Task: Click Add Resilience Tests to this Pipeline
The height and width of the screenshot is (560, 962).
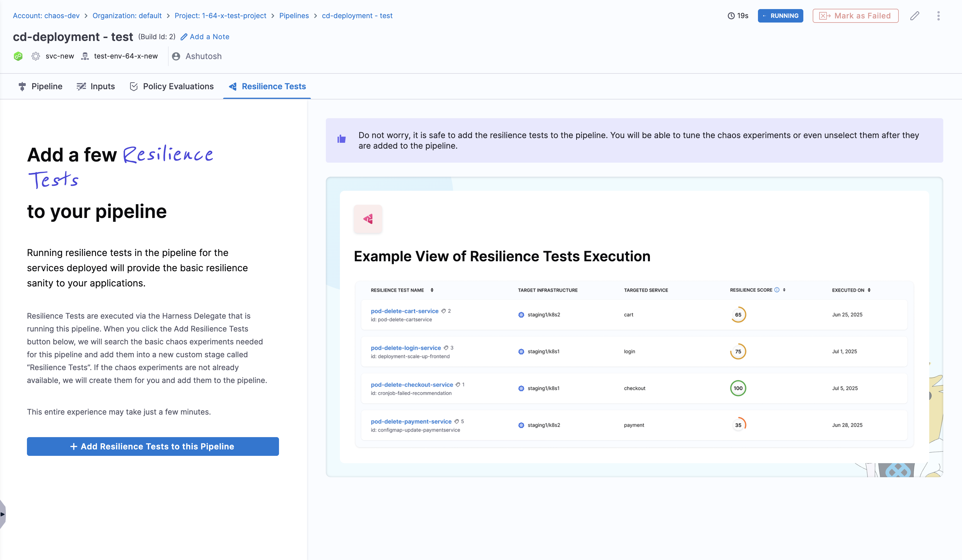Action: tap(153, 446)
